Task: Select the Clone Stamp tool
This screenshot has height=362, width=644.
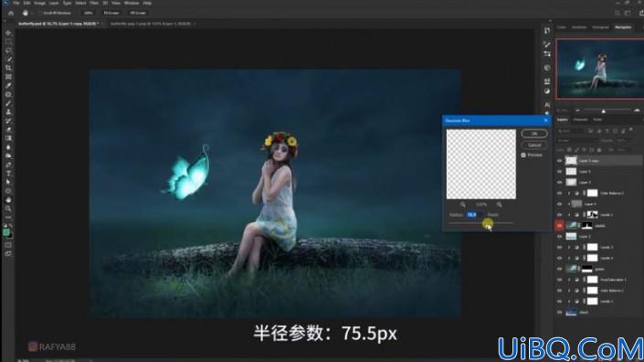Action: (8, 112)
